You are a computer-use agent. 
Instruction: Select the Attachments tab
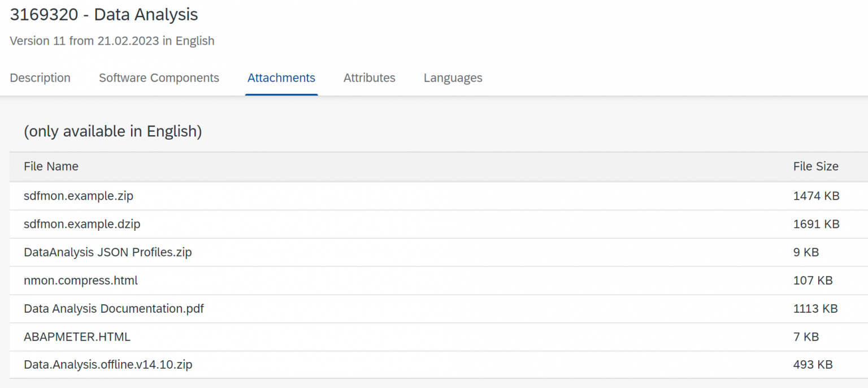pos(281,78)
